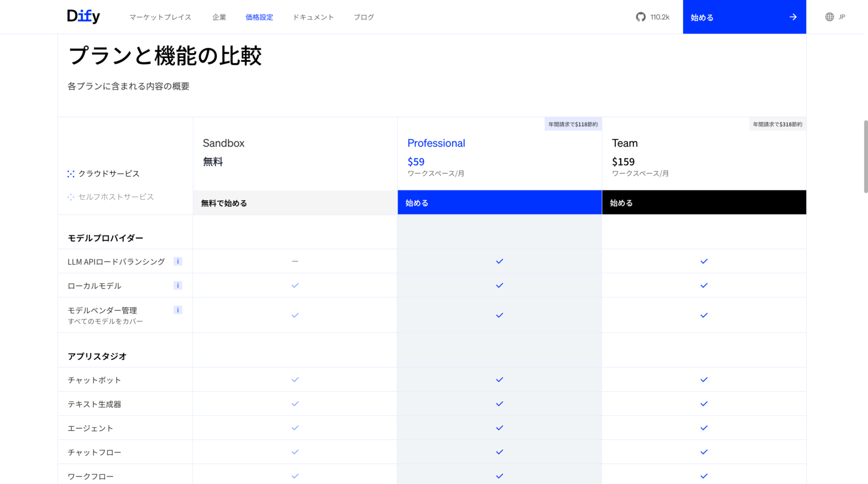Switch to the クラウドサービス tab
This screenshot has width=868, height=484.
104,174
